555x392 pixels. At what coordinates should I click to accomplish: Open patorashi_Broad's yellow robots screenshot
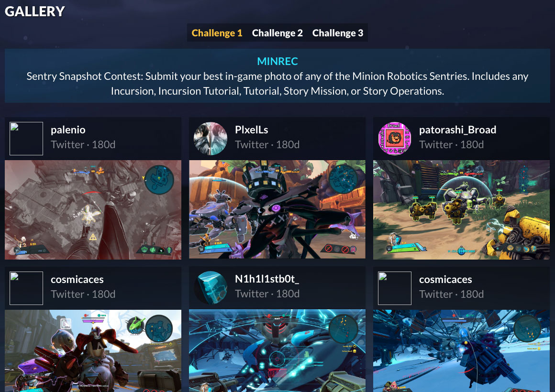[461, 210]
